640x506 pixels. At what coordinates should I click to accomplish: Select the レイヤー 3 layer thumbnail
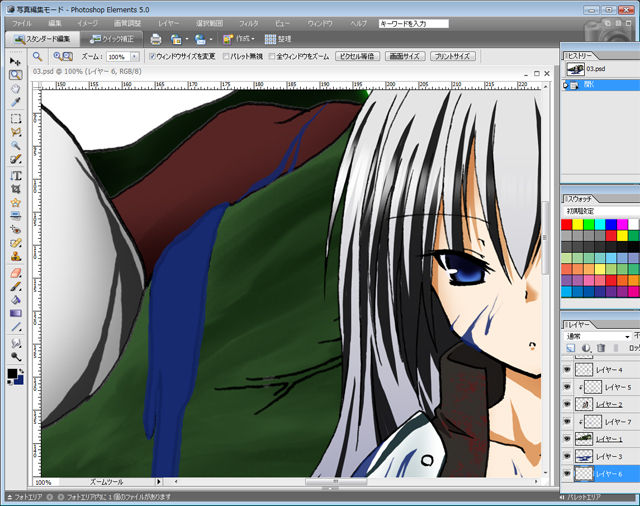(584, 456)
